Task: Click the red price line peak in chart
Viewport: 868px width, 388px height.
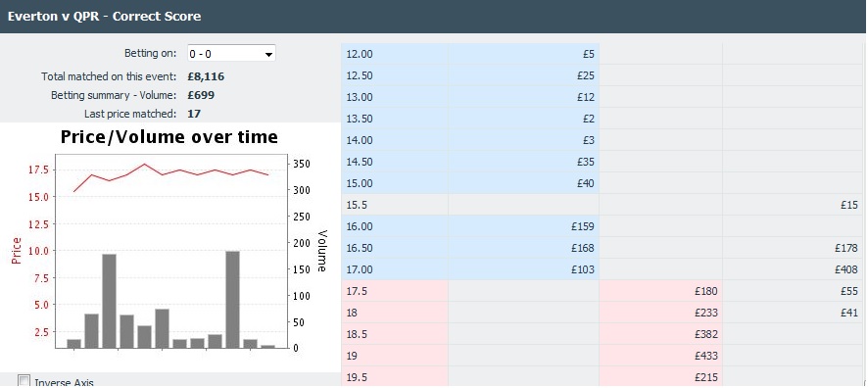Action: (144, 164)
